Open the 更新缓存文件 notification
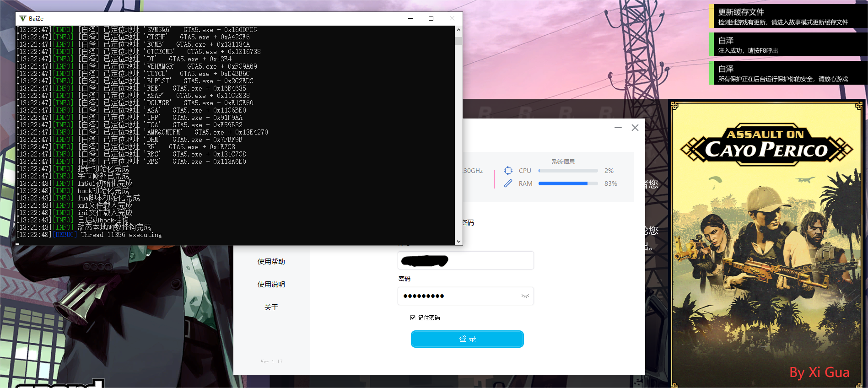This screenshot has width=868, height=388. point(787,16)
